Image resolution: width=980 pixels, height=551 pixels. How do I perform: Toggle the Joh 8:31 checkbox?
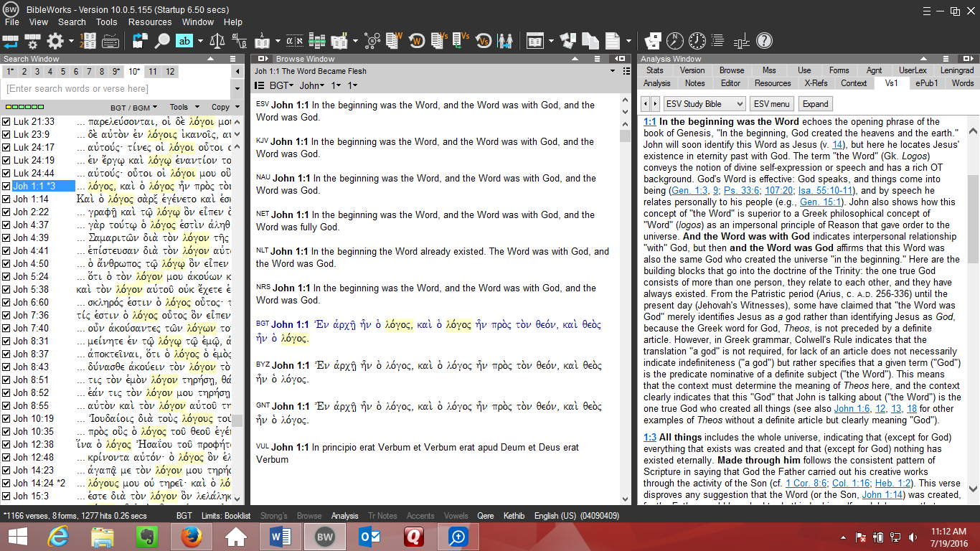point(6,341)
